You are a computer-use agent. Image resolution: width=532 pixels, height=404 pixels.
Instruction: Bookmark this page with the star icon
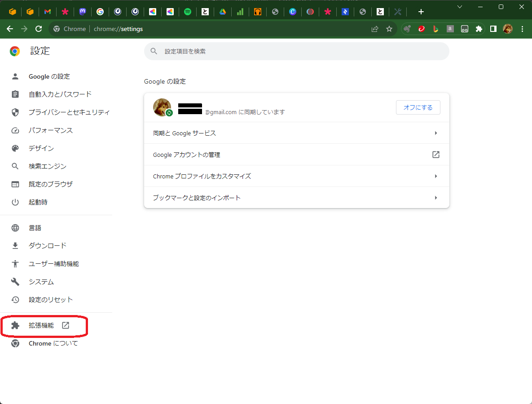(x=389, y=29)
